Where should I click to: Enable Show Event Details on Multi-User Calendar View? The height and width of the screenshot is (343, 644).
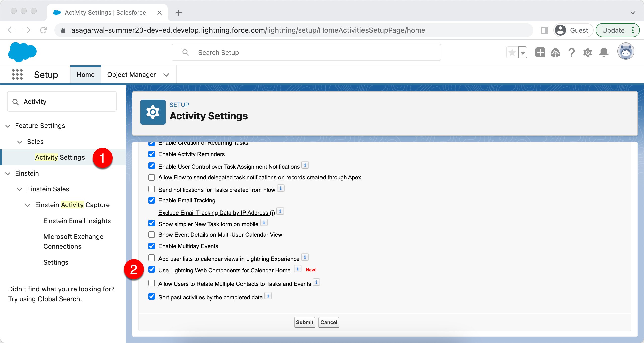point(151,234)
